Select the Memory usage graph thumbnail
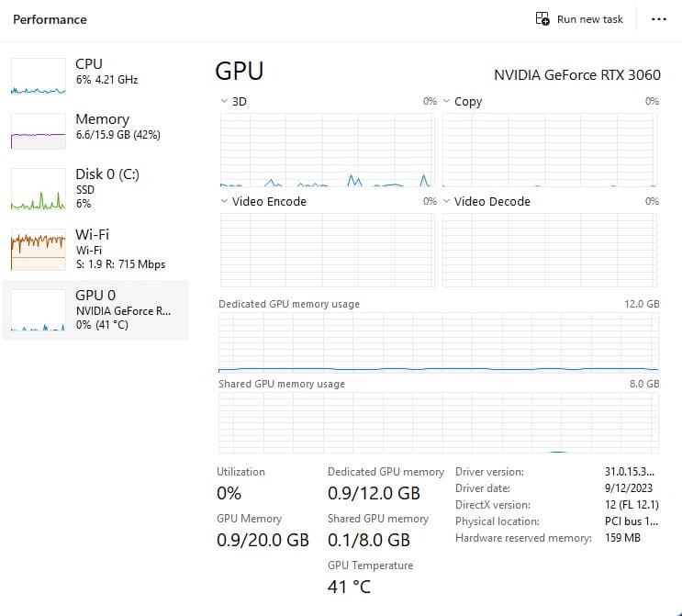This screenshot has width=682, height=616. 38,132
